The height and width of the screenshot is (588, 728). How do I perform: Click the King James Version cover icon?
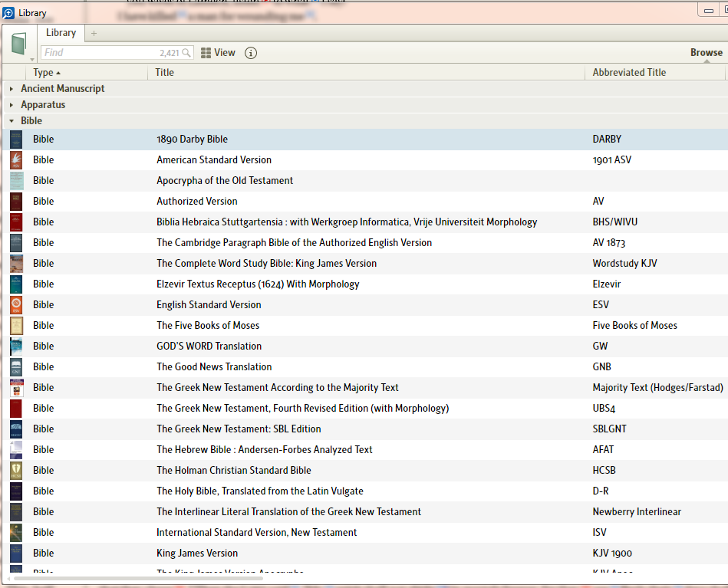(x=16, y=554)
